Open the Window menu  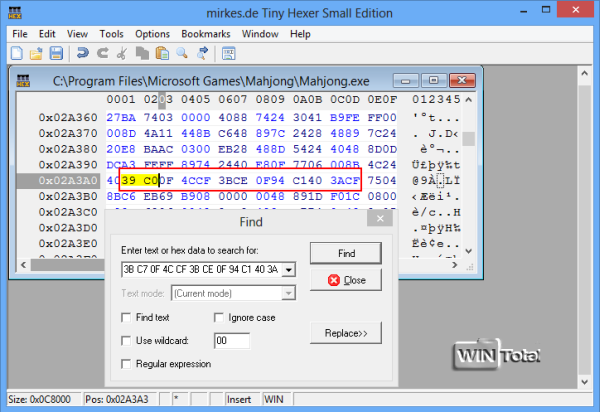pyautogui.click(x=260, y=34)
